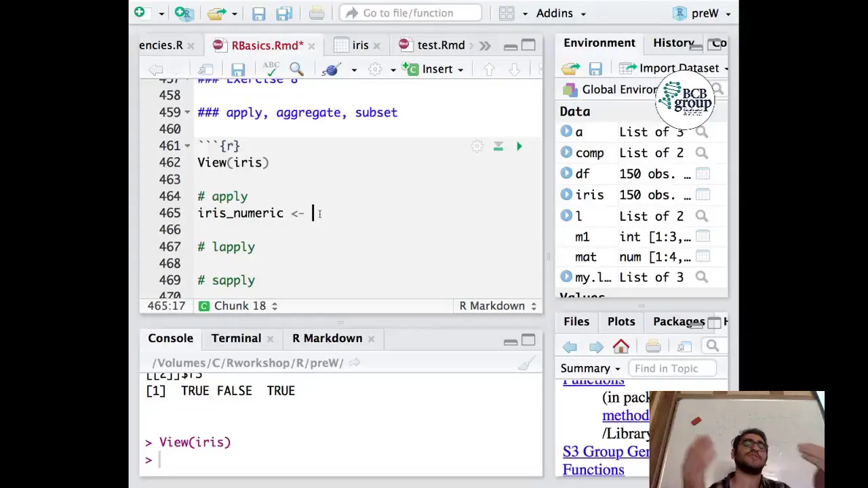
Task: Go to next chunk down arrow
Action: pos(514,69)
